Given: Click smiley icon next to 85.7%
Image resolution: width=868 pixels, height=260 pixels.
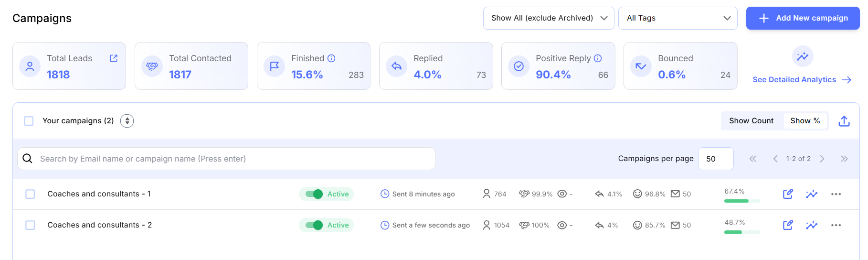Looking at the screenshot, I should coord(637,225).
